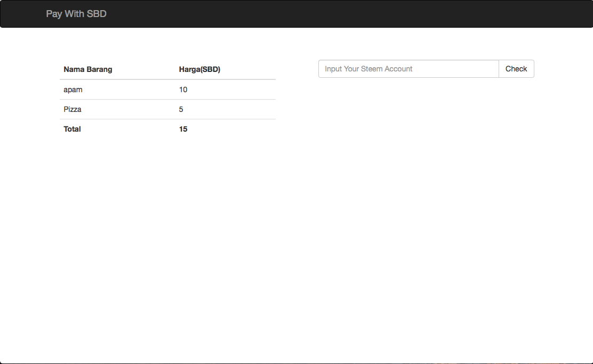The width and height of the screenshot is (593, 364).
Task: Click the Input Your Steem Account placeholder
Action: point(368,69)
